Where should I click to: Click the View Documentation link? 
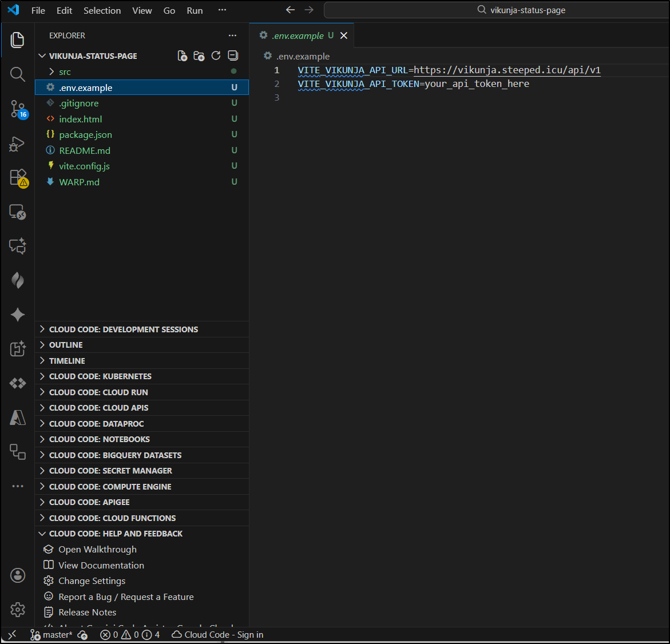(101, 565)
